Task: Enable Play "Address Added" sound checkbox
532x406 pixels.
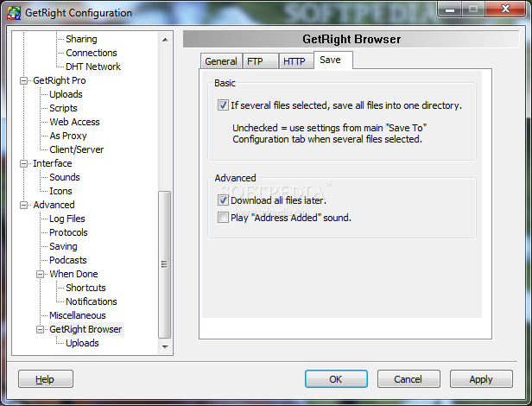Action: [x=223, y=218]
